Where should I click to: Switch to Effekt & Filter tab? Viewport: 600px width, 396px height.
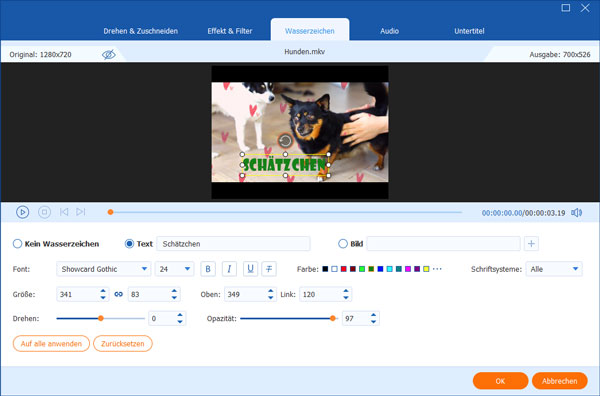click(230, 31)
